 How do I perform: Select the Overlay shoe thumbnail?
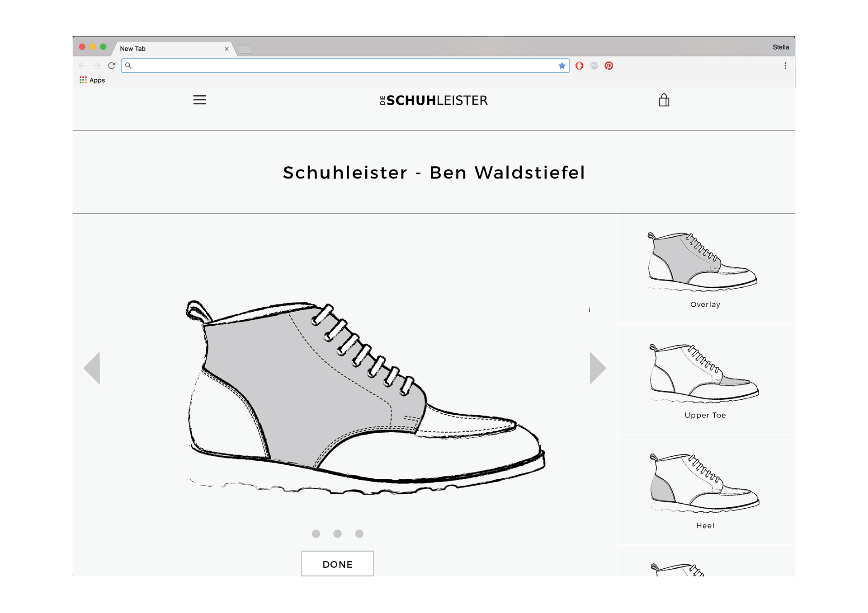coord(703,262)
